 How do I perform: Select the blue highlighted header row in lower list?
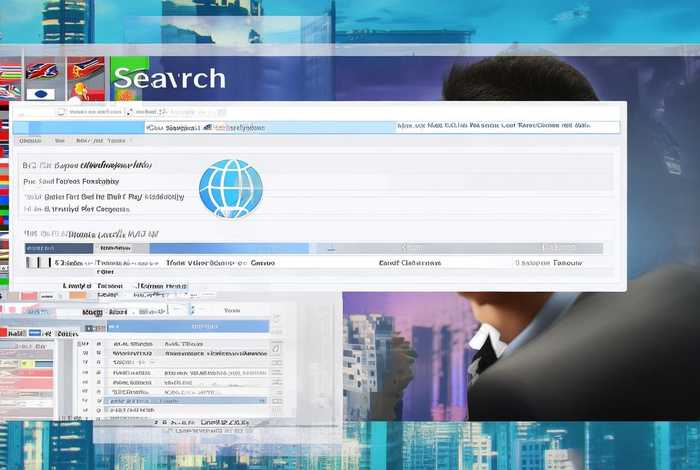pyautogui.click(x=188, y=326)
